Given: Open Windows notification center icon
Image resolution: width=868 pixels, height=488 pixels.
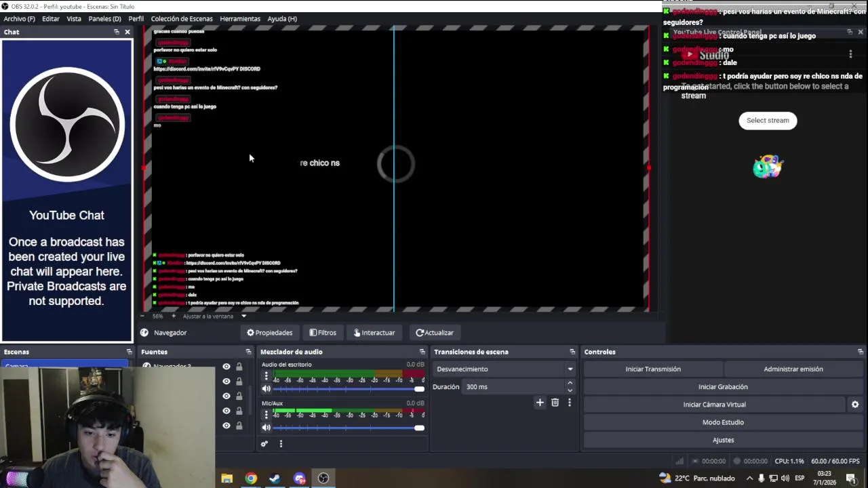Looking at the screenshot, I should 850,479.
